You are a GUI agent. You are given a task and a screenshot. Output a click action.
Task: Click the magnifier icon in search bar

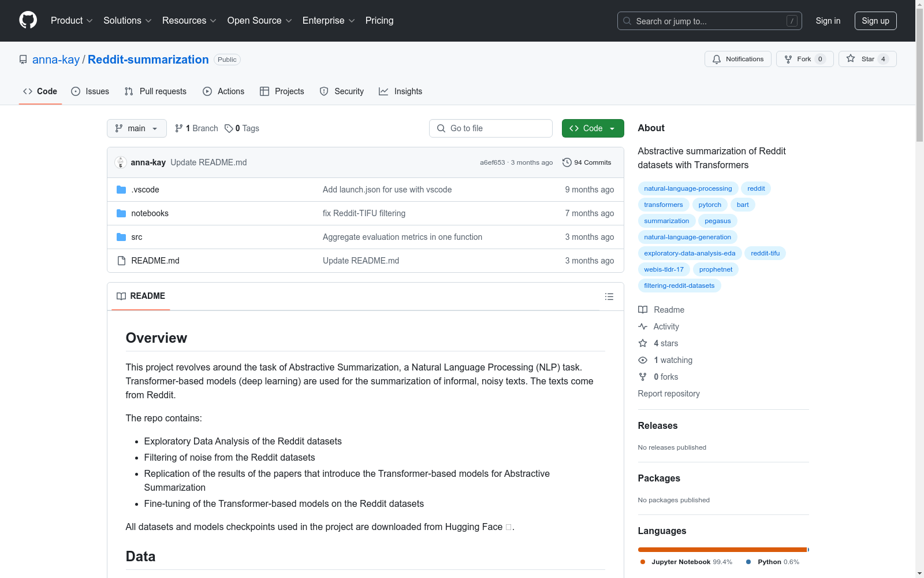click(627, 21)
